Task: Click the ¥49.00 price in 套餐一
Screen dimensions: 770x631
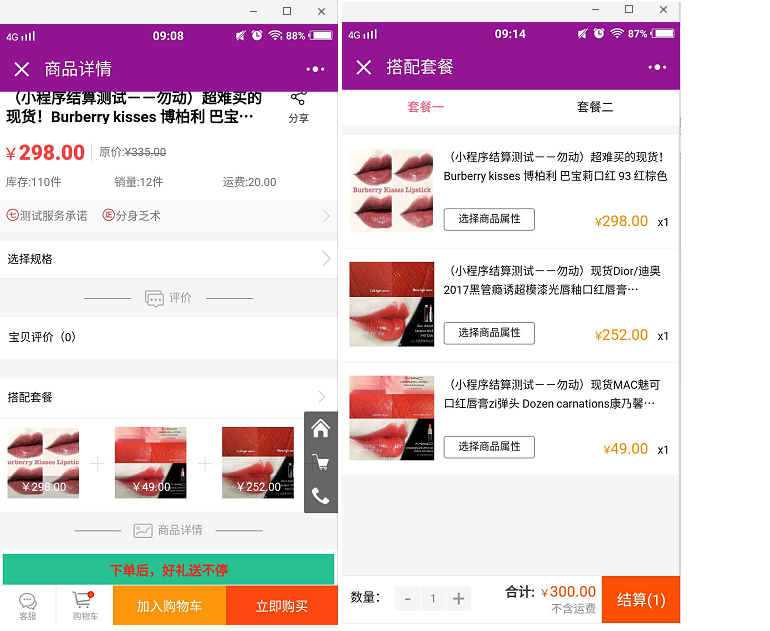Action: tap(626, 449)
